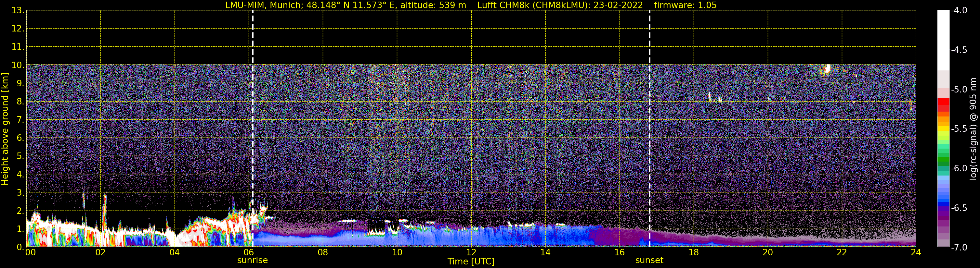
Task: Click the height axis tick "8."
Action: pos(20,102)
